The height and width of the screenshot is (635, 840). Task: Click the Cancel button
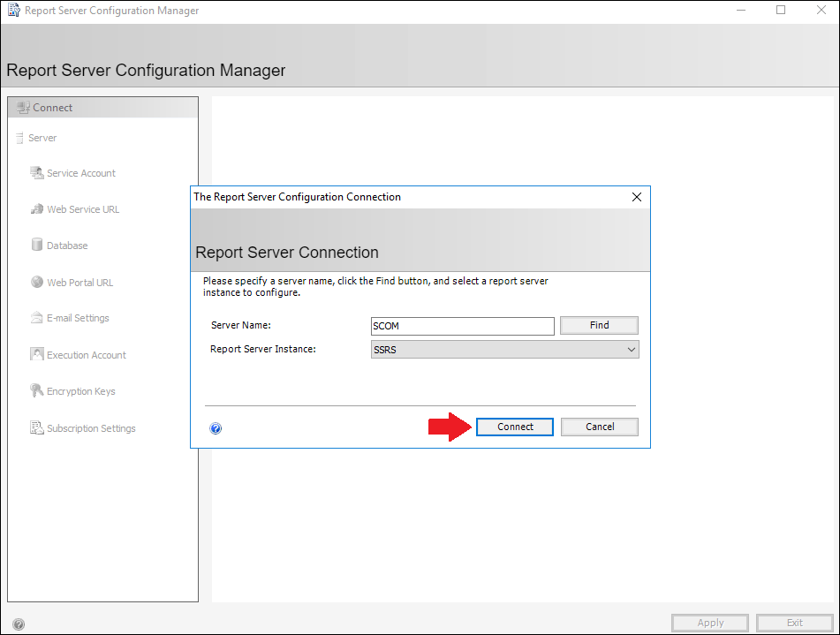[x=600, y=427]
